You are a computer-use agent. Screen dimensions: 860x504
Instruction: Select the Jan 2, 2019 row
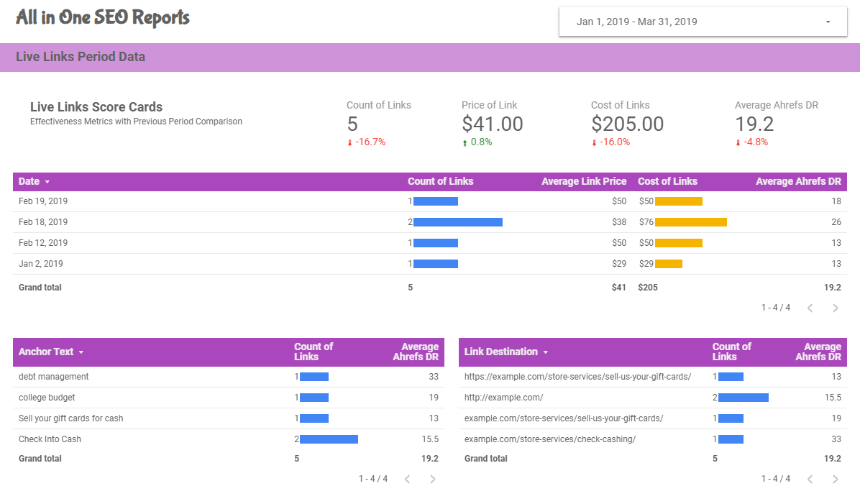pyautogui.click(x=430, y=264)
